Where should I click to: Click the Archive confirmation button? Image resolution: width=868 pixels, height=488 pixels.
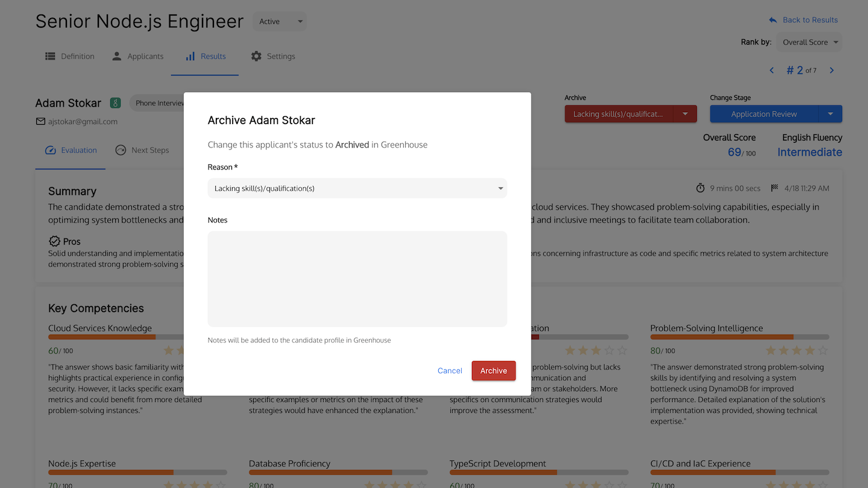[x=493, y=371]
